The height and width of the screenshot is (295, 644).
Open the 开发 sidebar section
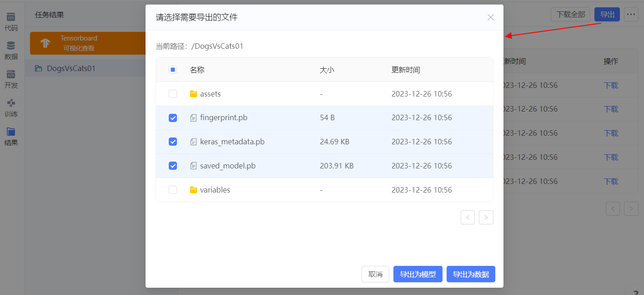point(11,80)
